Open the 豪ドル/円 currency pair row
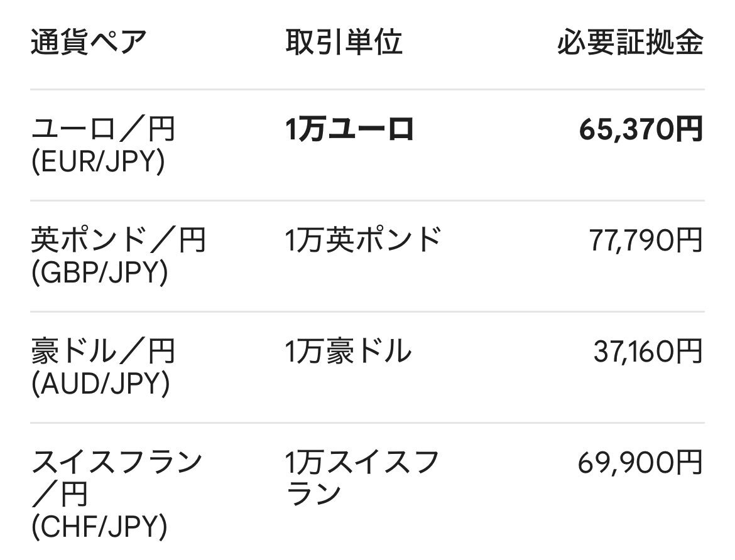This screenshot has height=560, width=735. pos(367,367)
